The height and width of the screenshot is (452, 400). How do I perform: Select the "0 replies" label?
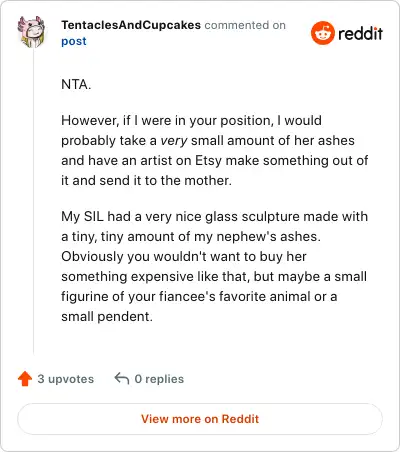(x=159, y=379)
